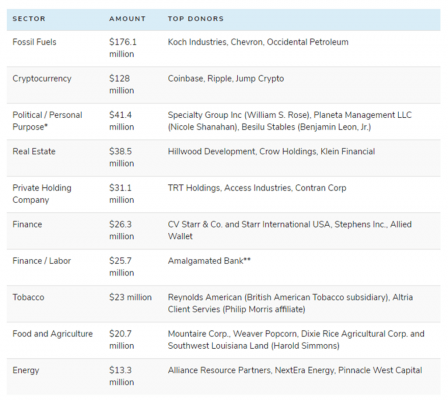Select the $176.1 million amount cell
Screen dimensions: 448x400
coord(123,48)
